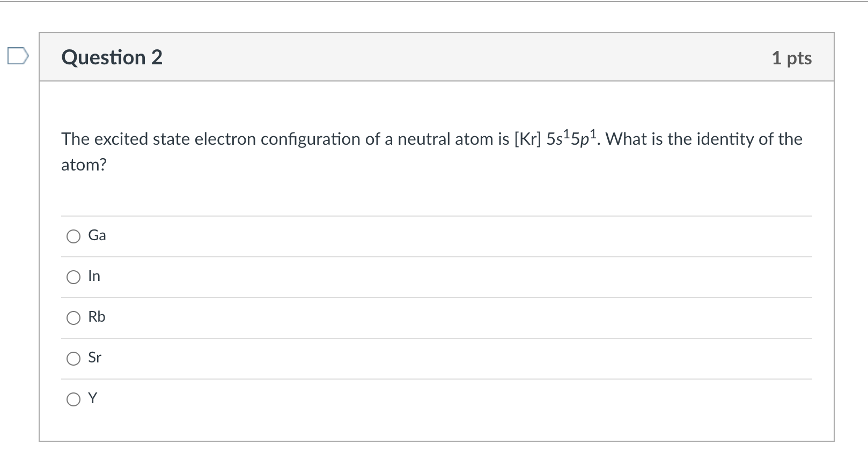868x460 pixels.
Task: Click the "Ga" answer label text
Action: click(97, 235)
